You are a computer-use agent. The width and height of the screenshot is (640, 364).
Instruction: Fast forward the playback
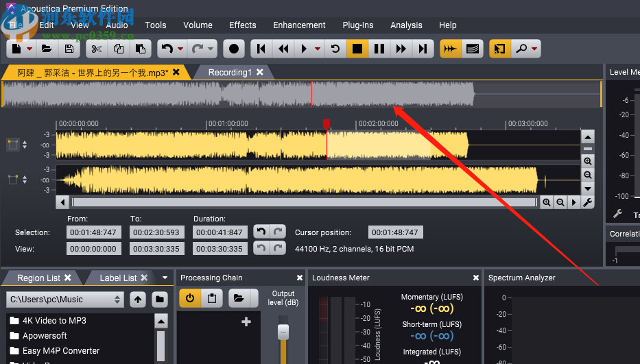401,49
